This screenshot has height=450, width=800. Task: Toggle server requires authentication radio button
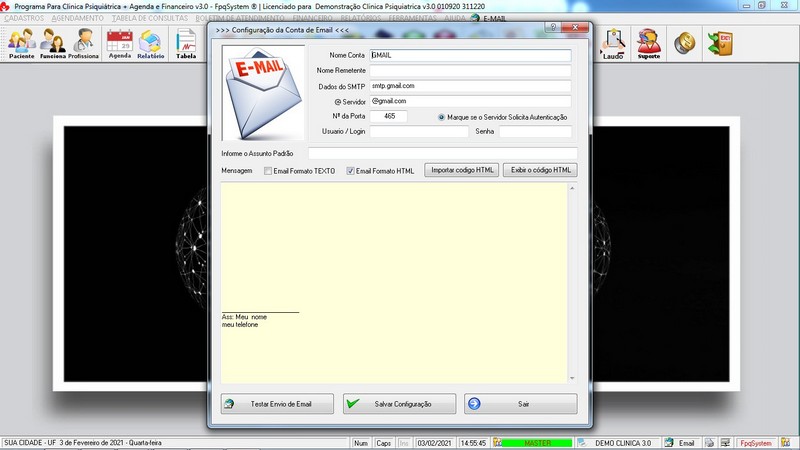[x=441, y=117]
